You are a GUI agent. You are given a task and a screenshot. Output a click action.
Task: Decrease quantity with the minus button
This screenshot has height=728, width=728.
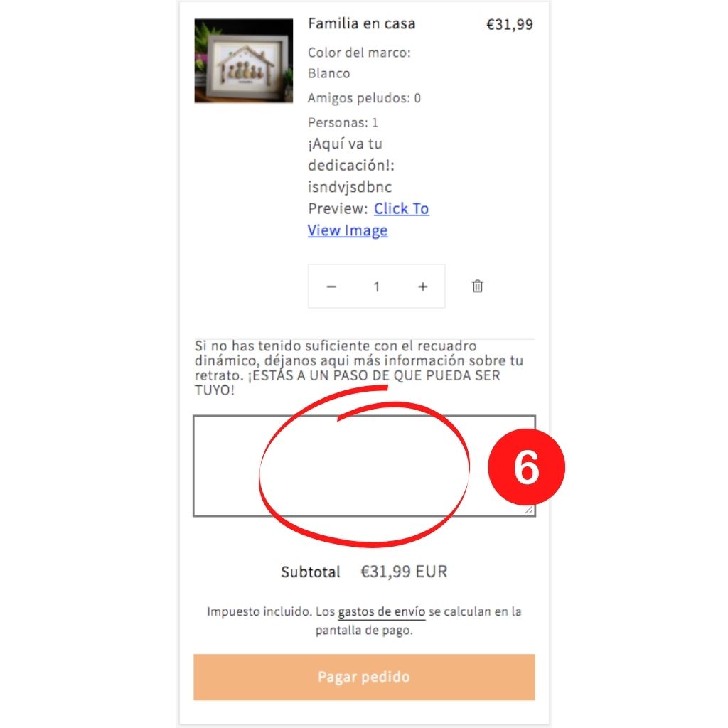coord(331,287)
